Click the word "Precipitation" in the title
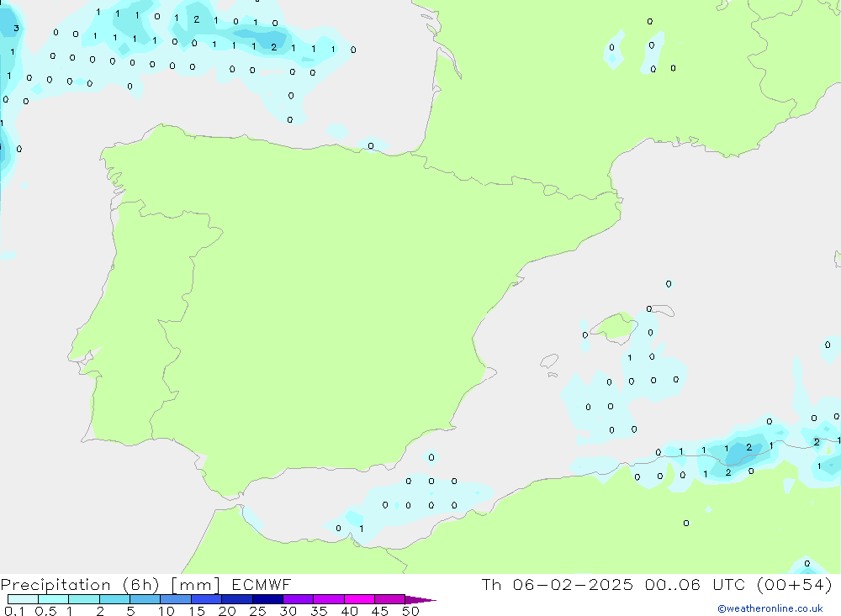The height and width of the screenshot is (616, 841). [x=56, y=585]
